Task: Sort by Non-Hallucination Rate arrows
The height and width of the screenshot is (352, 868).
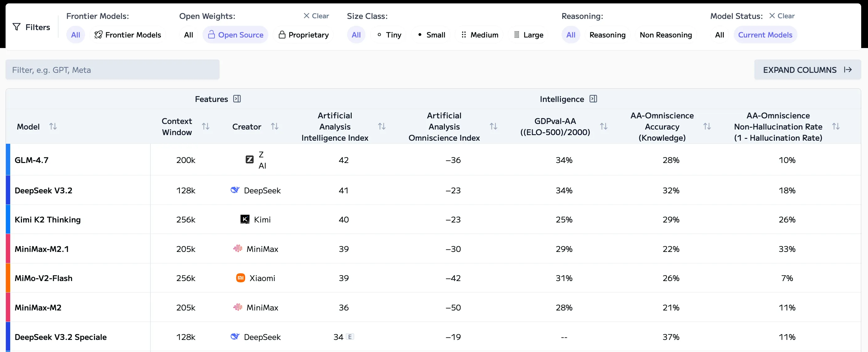Action: point(836,126)
